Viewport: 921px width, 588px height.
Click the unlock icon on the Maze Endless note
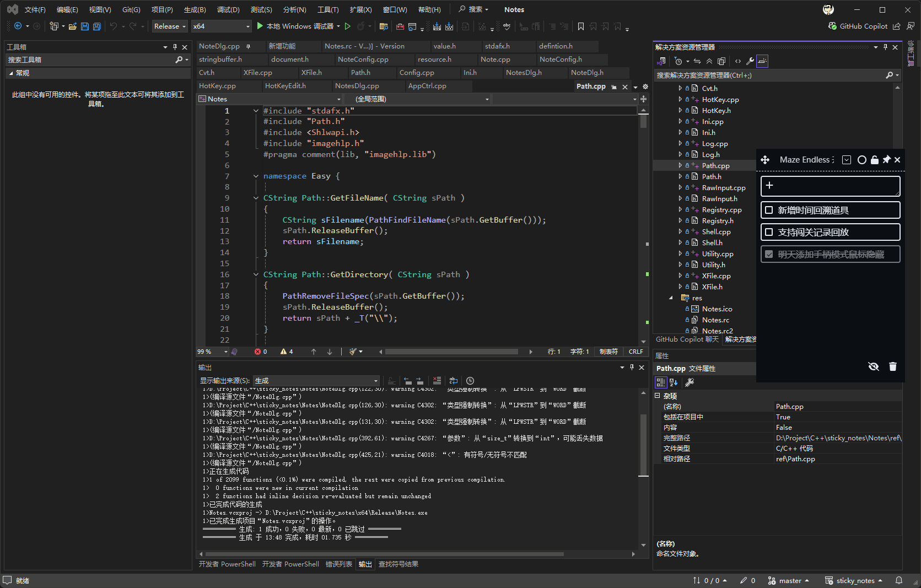click(x=875, y=160)
